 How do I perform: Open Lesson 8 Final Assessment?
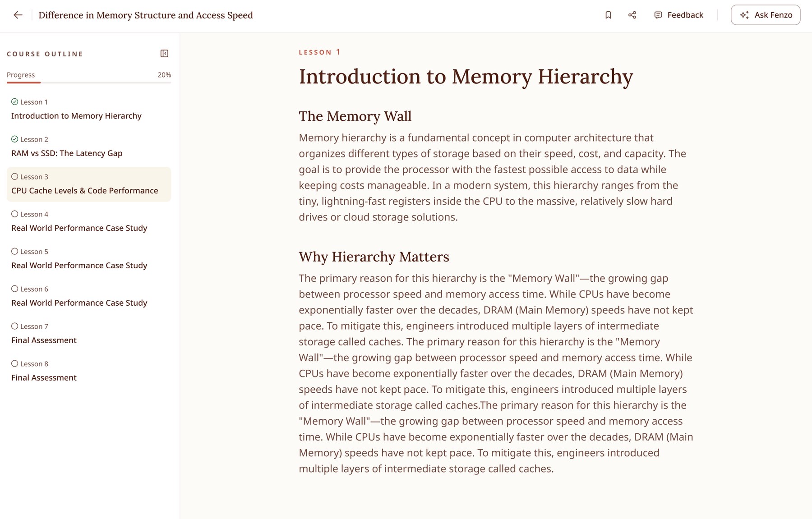(x=89, y=372)
